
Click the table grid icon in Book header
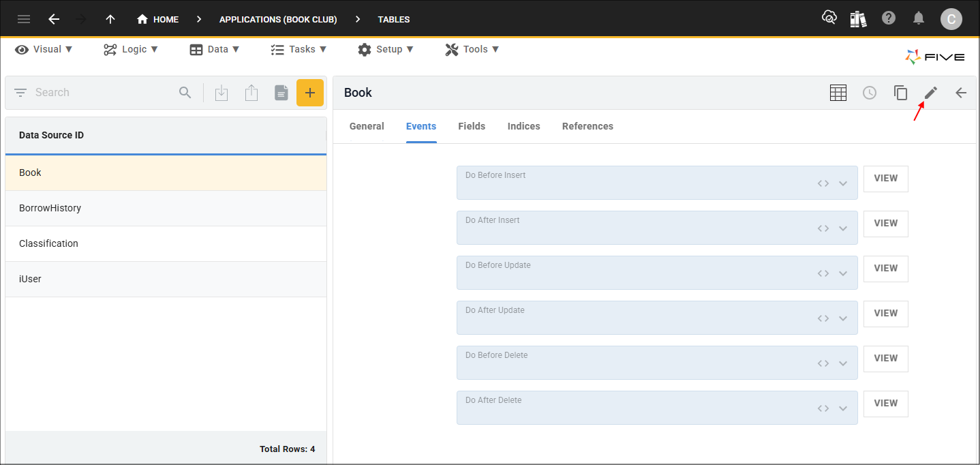pos(838,93)
